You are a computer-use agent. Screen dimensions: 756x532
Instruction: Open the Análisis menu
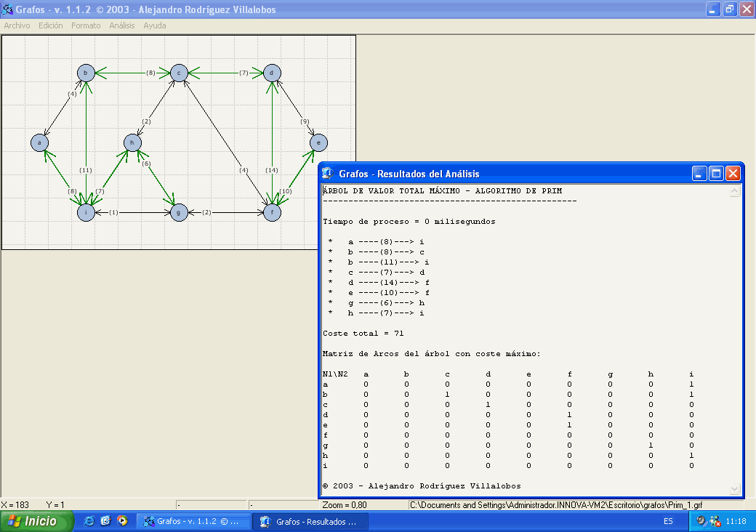tap(122, 25)
